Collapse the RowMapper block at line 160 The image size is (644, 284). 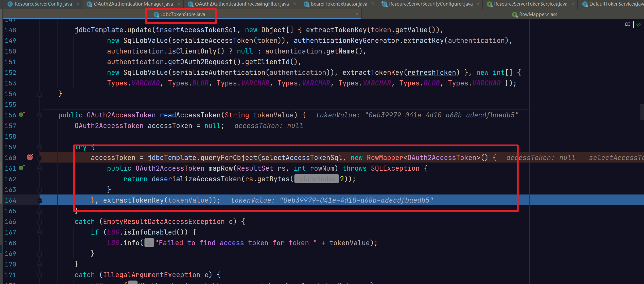(39, 158)
